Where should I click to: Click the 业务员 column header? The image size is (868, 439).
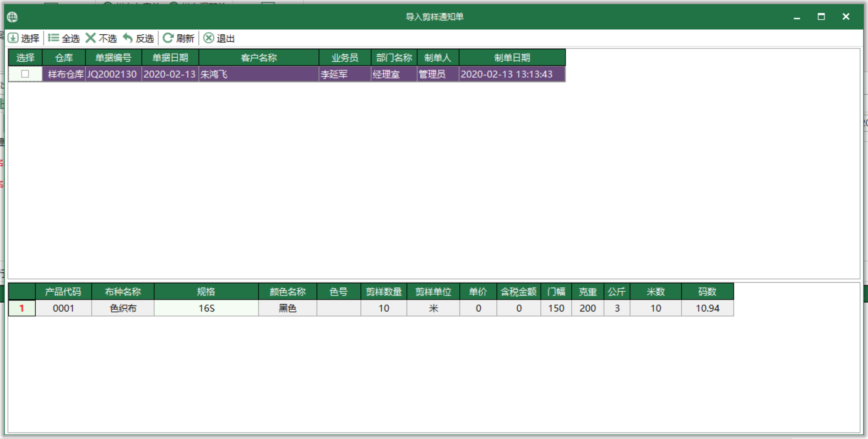click(x=345, y=58)
